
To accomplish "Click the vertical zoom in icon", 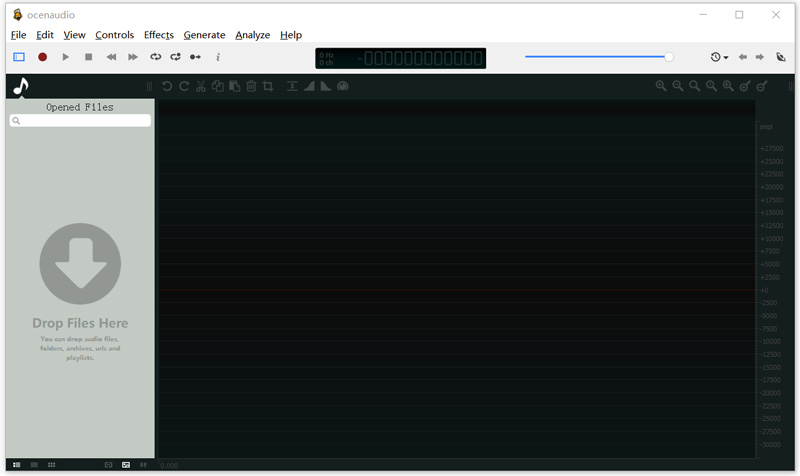I will pos(745,86).
